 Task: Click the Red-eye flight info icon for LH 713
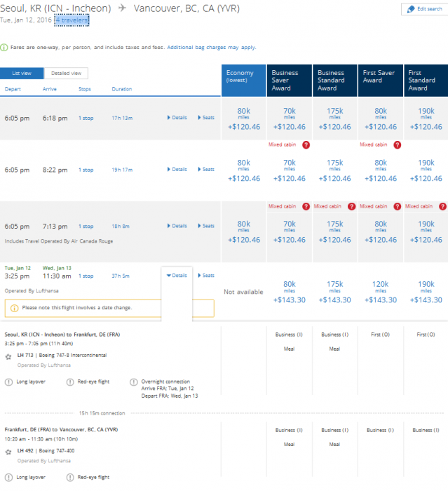point(70,382)
